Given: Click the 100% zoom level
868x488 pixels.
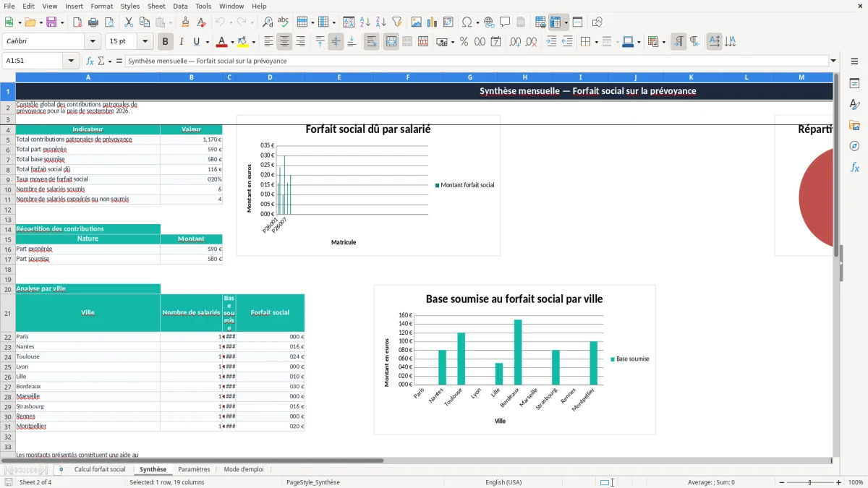Looking at the screenshot, I should coord(856,482).
